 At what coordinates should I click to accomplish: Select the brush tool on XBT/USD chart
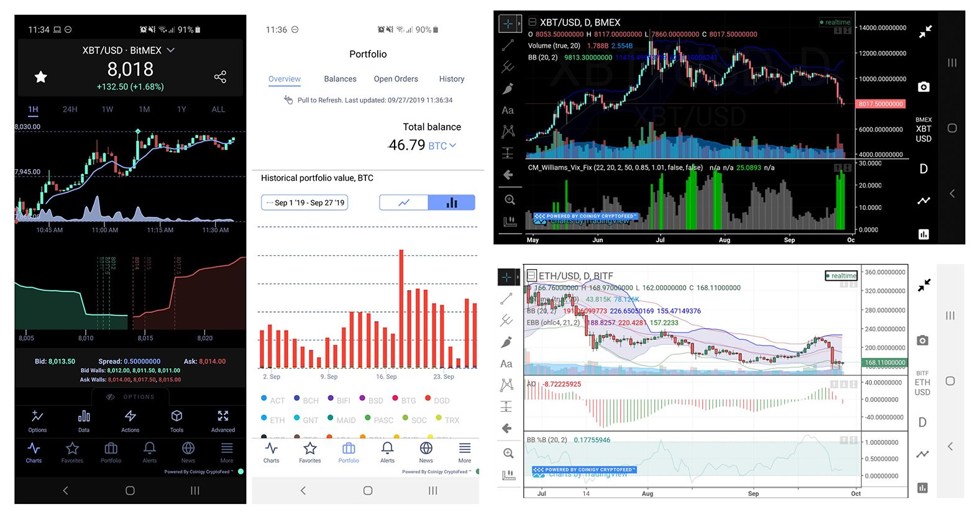[x=508, y=88]
